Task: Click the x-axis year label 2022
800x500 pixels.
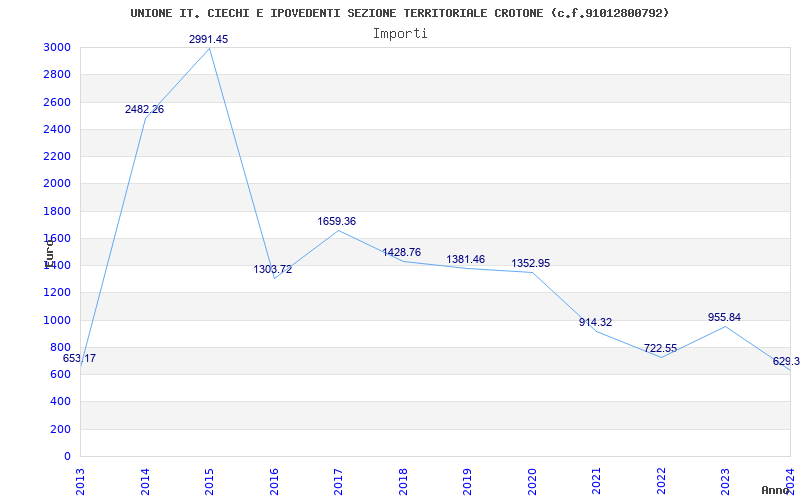Action: point(661,481)
